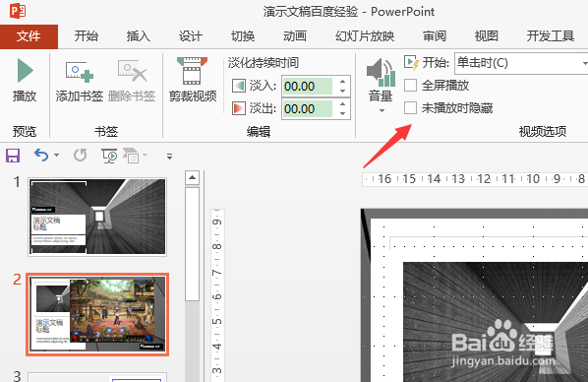Click Start From Beginning slideshow icon
The height and width of the screenshot is (382, 588).
coord(109,156)
